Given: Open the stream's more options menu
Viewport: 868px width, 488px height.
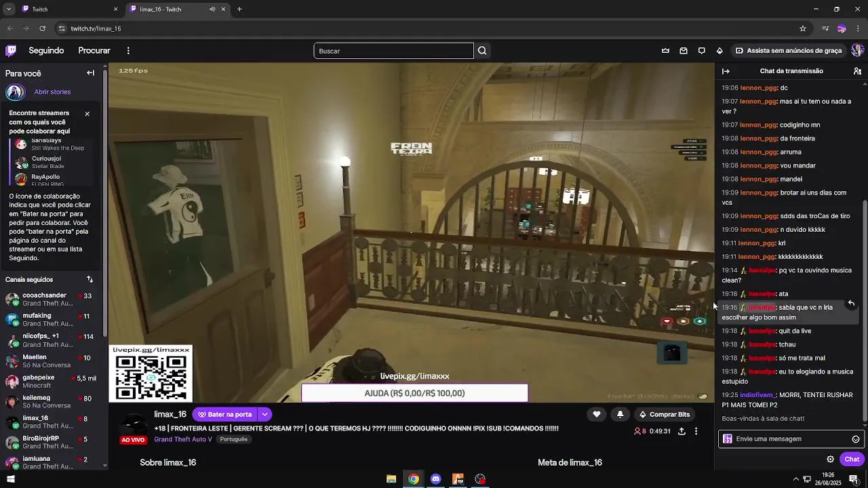Looking at the screenshot, I should pos(696,431).
